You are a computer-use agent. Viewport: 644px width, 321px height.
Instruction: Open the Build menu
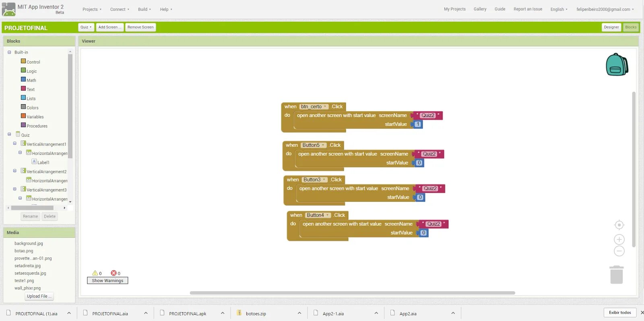click(144, 9)
